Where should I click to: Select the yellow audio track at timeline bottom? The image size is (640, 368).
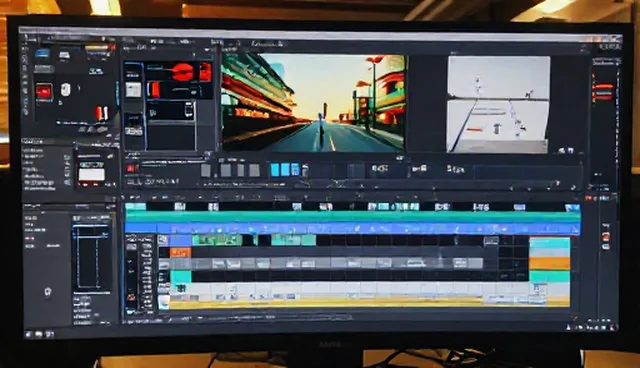tap(369, 303)
